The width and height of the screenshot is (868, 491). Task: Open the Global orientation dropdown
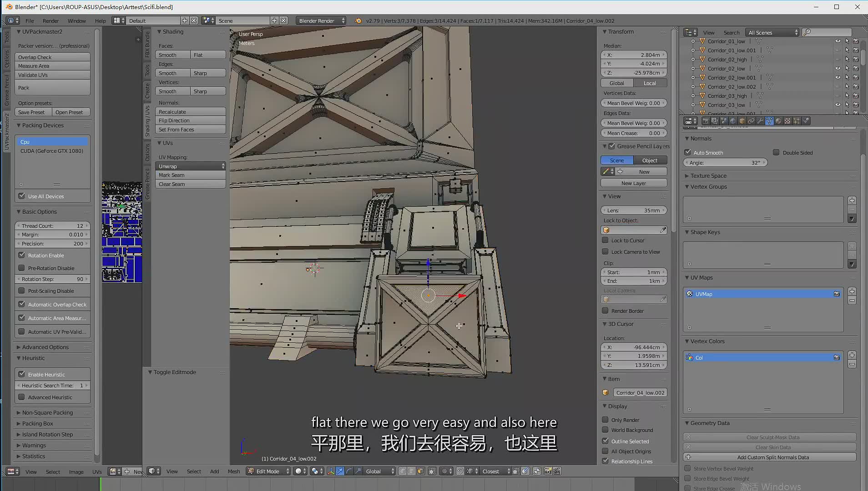point(379,471)
